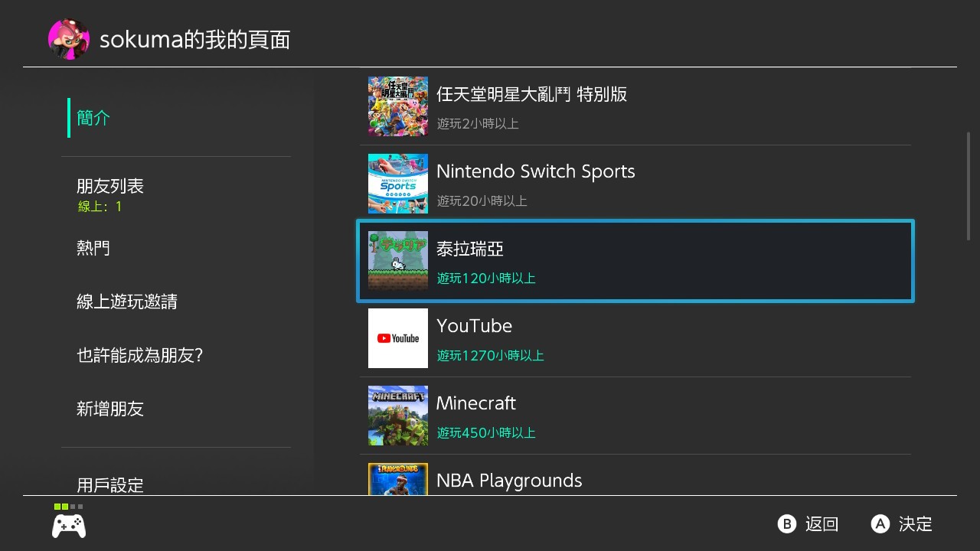Click the 遊玩450小時以上 play time text

point(486,432)
